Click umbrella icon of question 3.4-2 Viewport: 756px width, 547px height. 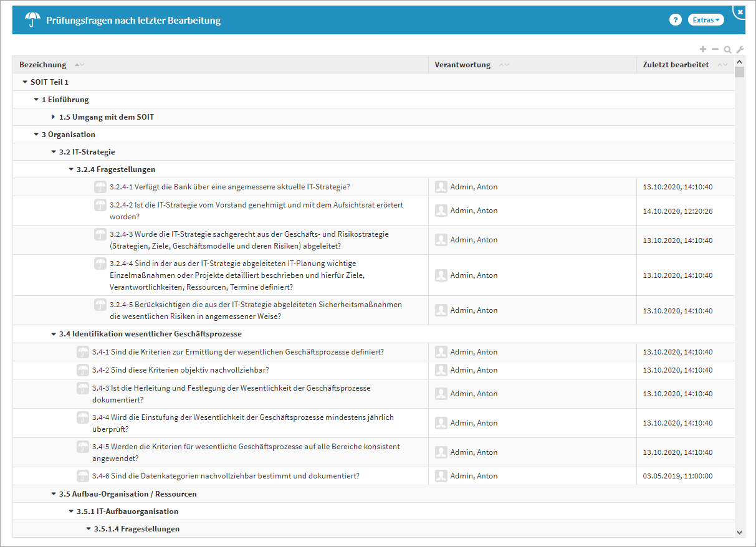(83, 370)
